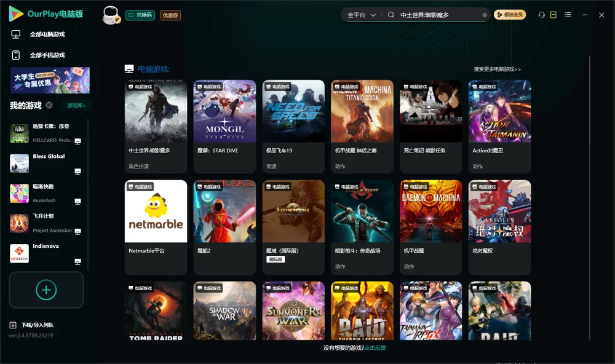This screenshot has width=615, height=364.
Task: Click the download icon beside 下载/导入列队
Action: (x=13, y=325)
